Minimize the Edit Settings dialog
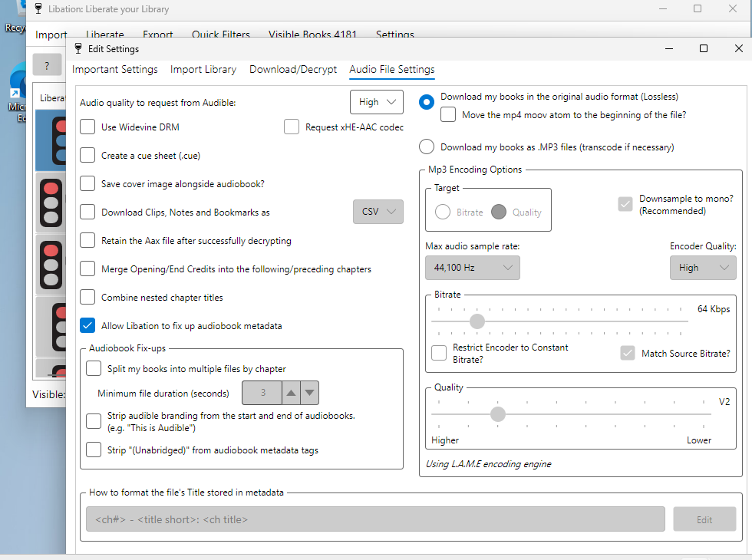 click(x=669, y=48)
